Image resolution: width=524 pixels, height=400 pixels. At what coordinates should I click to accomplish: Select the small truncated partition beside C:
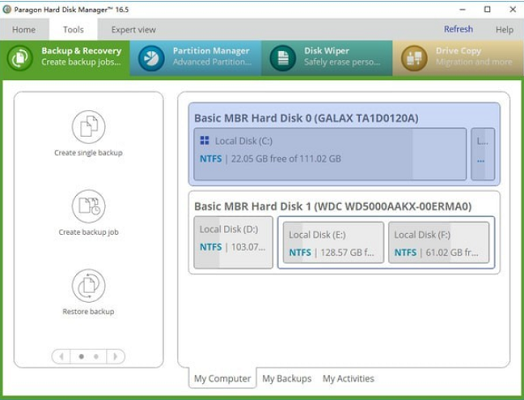tap(483, 154)
